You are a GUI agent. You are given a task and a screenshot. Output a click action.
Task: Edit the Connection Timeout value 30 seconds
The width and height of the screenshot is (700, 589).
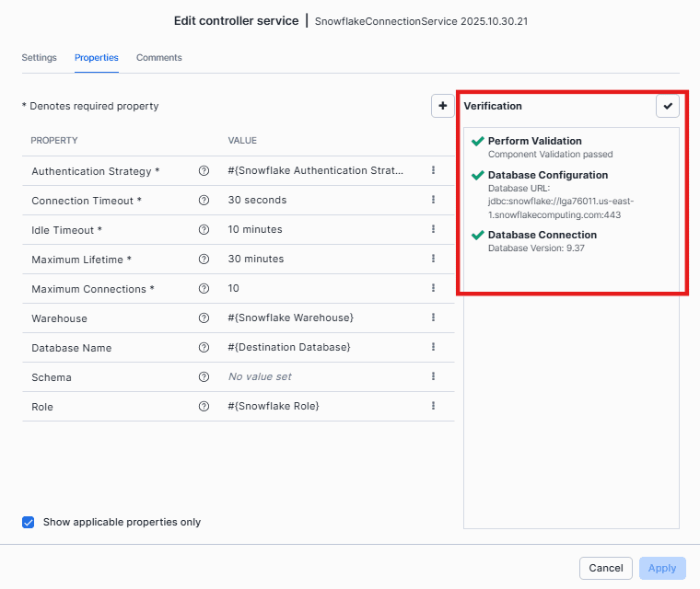coord(257,201)
